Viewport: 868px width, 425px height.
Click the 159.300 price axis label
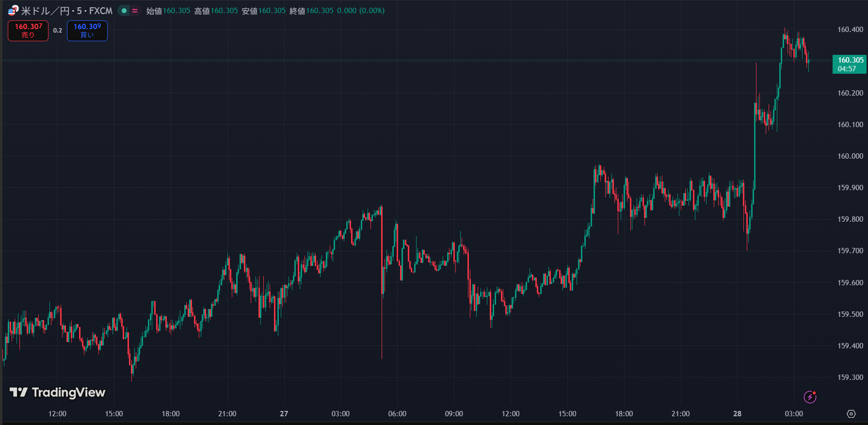coord(850,377)
